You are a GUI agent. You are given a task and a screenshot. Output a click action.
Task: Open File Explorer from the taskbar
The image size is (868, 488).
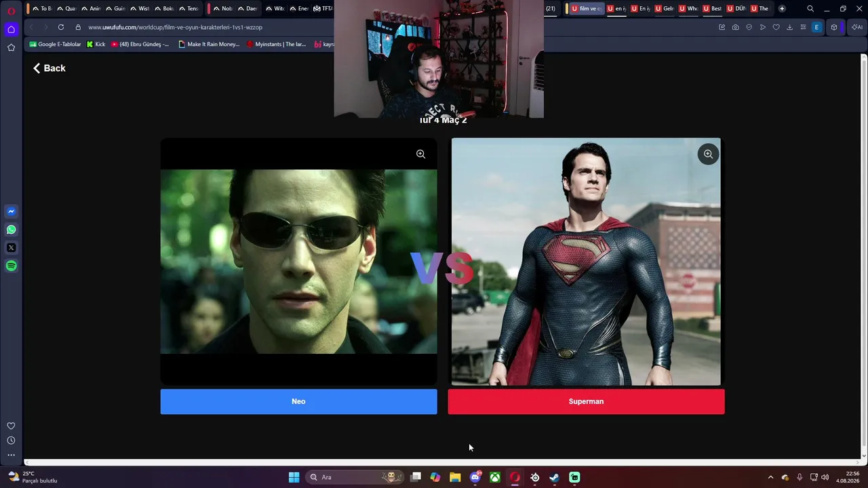point(455,477)
